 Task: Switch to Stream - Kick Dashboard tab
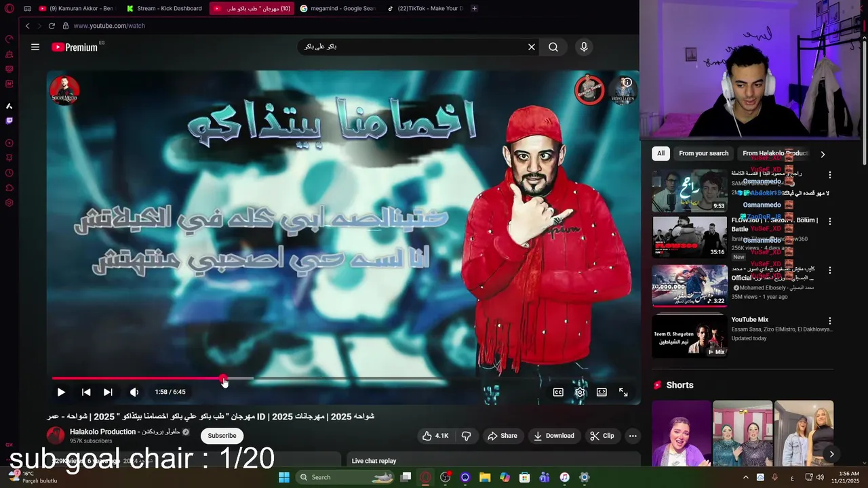[x=164, y=8]
